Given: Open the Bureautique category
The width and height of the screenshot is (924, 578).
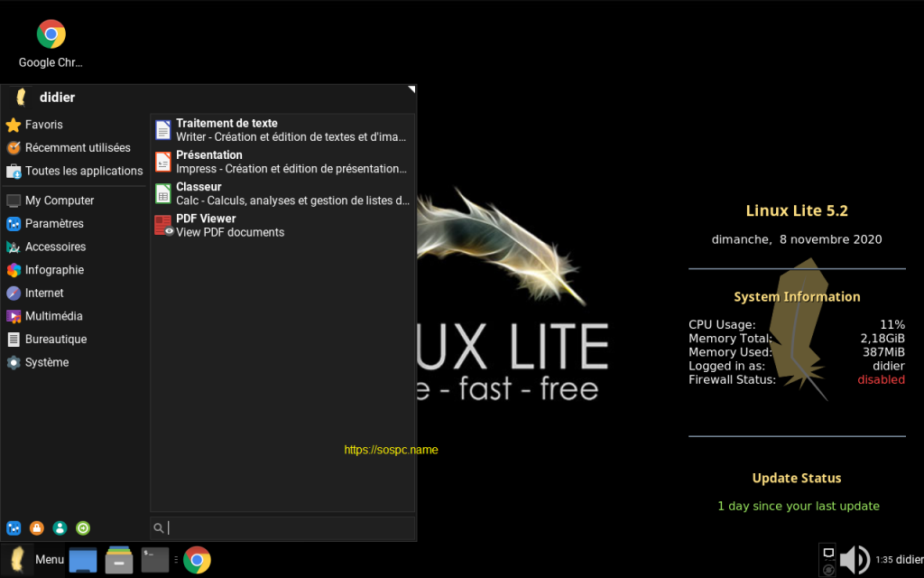Looking at the screenshot, I should pyautogui.click(x=74, y=340).
